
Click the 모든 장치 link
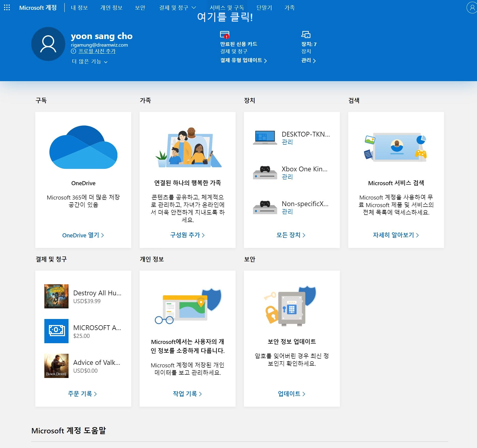coord(291,235)
